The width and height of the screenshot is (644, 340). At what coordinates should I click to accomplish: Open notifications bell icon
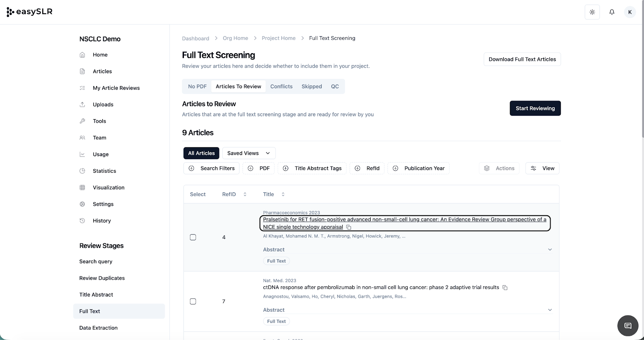click(612, 12)
